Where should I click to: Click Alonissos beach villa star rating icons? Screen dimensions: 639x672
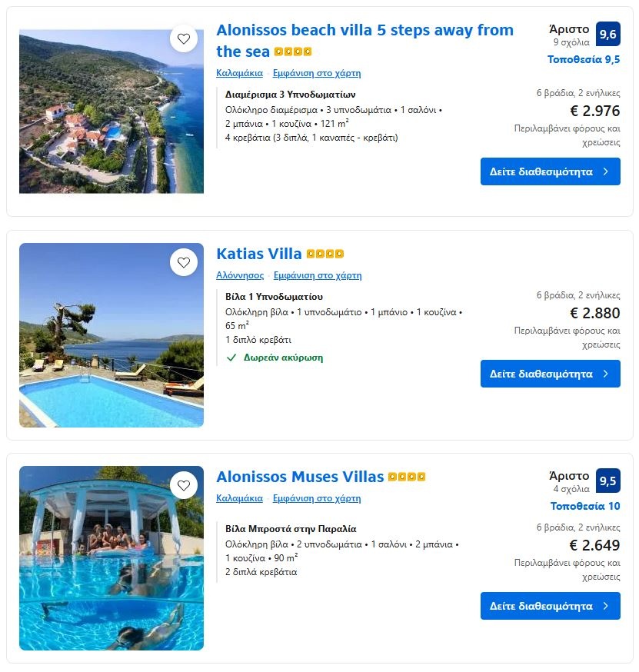[x=293, y=52]
